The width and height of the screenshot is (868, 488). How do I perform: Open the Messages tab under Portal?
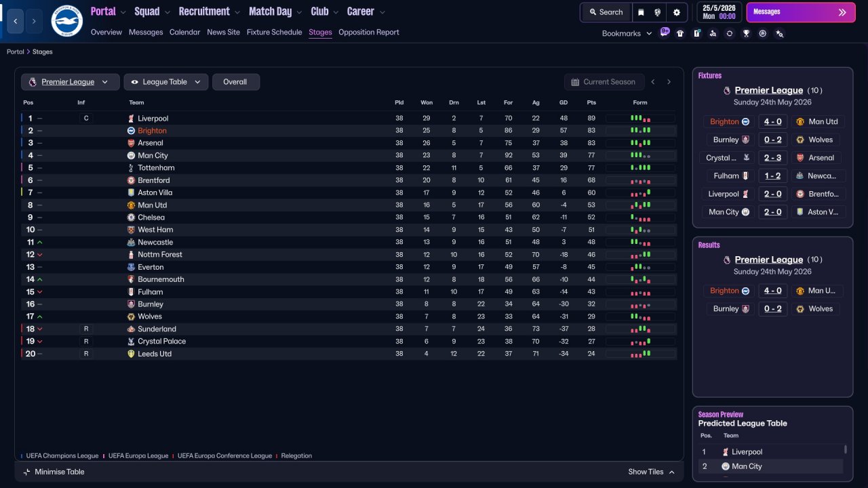point(146,32)
